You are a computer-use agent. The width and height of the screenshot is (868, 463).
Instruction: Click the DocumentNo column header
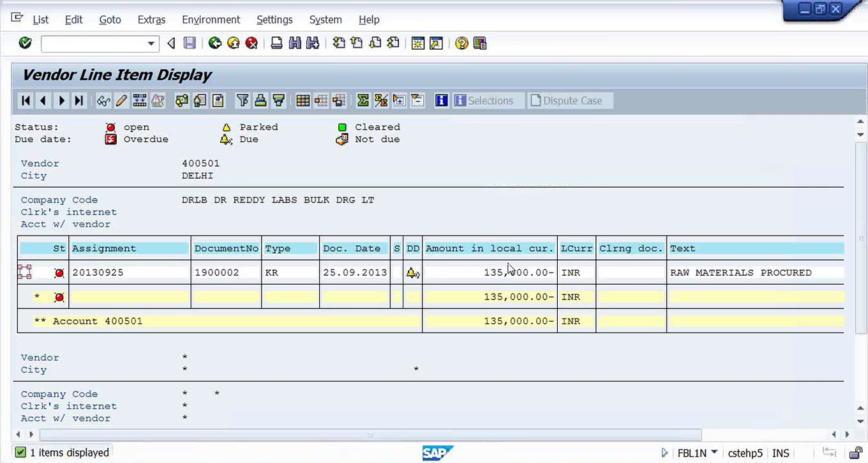tap(226, 248)
